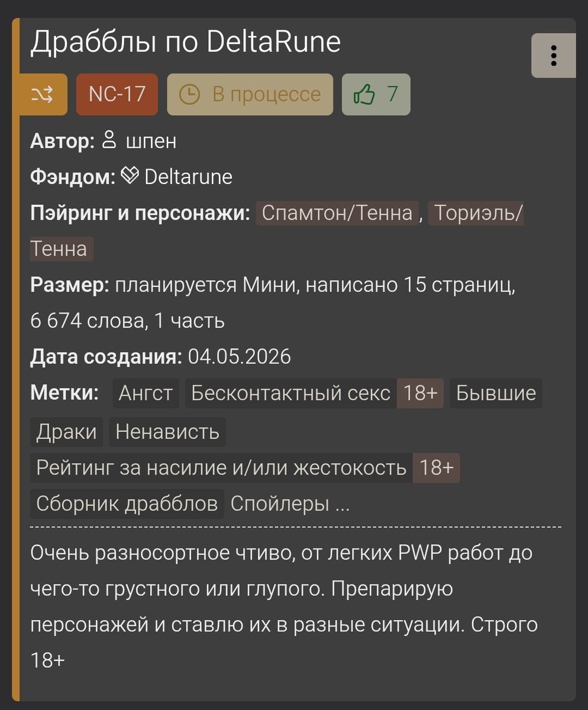Open the title 'Драбблы по DeltaRune'
588x710 pixels.
[x=185, y=43]
